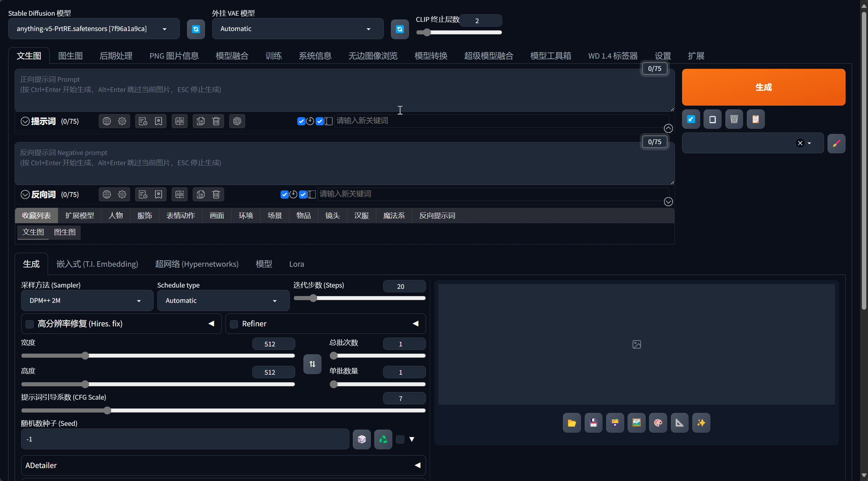Click the CFG Scale slider handle

[x=107, y=410]
